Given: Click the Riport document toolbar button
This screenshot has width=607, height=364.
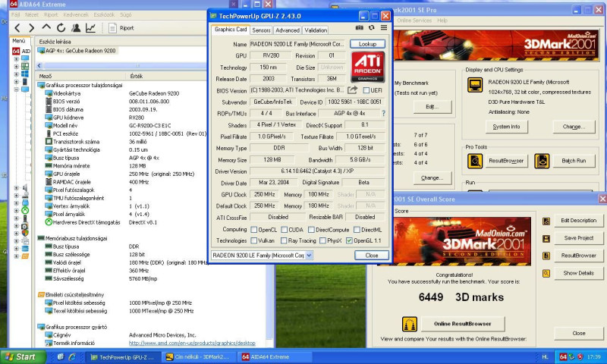Looking at the screenshot, I should coord(121,28).
